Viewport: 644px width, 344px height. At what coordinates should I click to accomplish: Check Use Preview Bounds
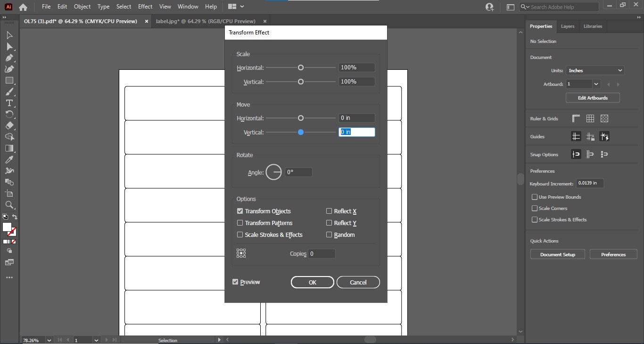tap(535, 197)
